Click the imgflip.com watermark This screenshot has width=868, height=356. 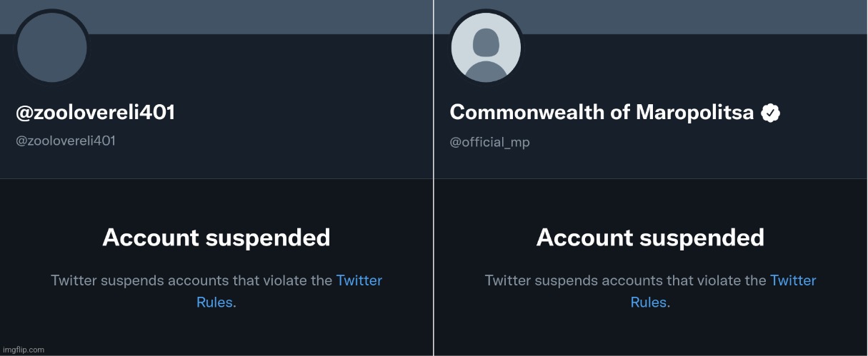point(23,350)
